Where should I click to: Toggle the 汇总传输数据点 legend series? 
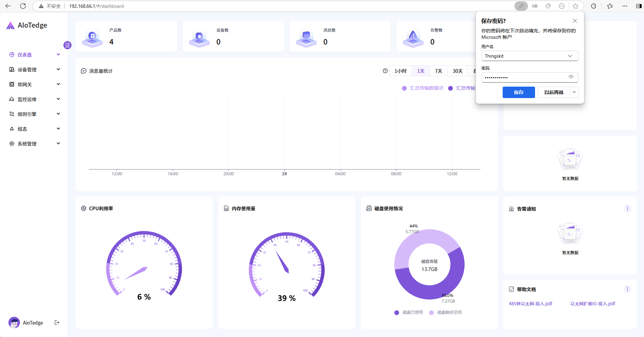point(423,88)
